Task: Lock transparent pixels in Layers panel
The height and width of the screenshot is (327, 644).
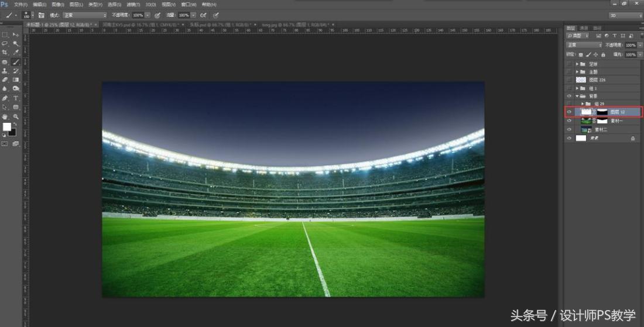Action: [581, 54]
